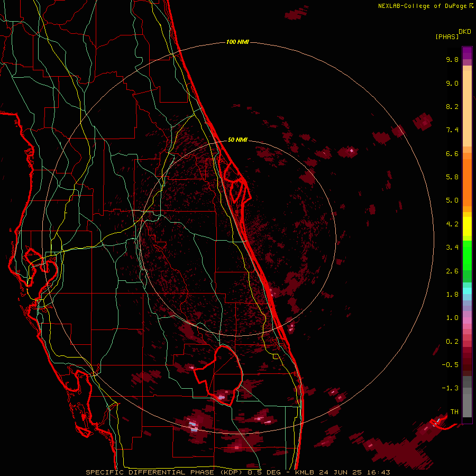Click the Specific Differential Phase caption text

237,472
